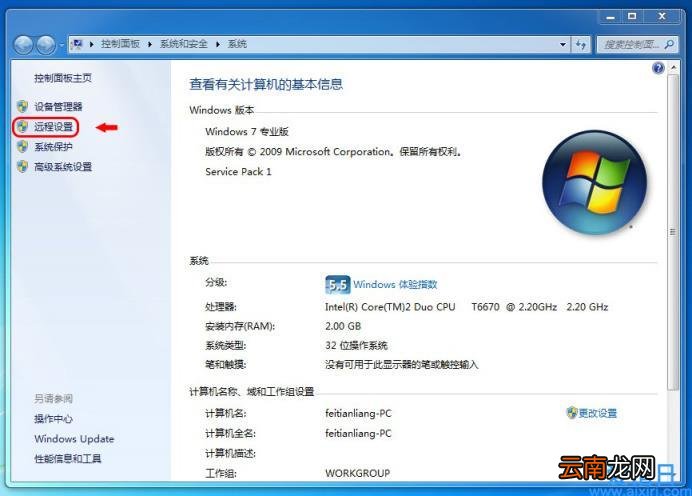
Task: Select the Microsoft Corporation copyright line
Action: [x=333, y=152]
